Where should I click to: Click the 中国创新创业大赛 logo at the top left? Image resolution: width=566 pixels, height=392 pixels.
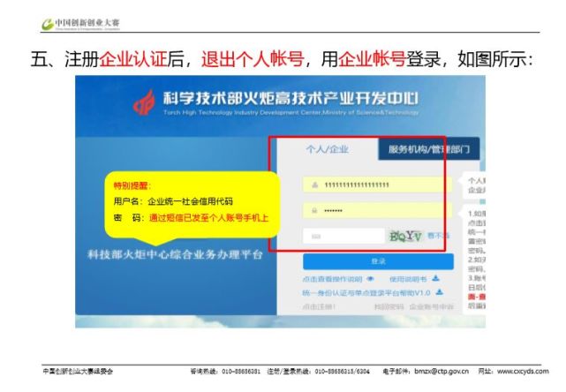click(80, 24)
